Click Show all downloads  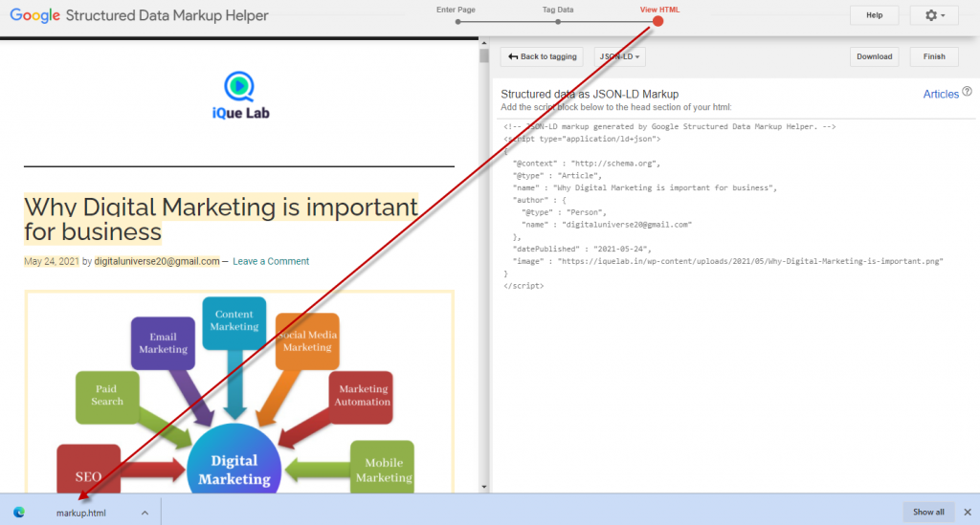point(928,512)
